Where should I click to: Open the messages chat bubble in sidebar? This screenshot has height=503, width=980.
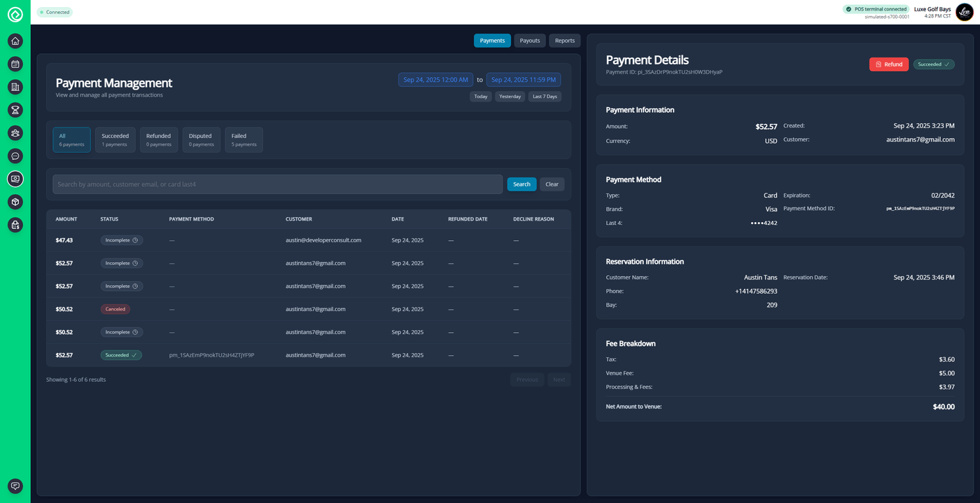click(15, 156)
